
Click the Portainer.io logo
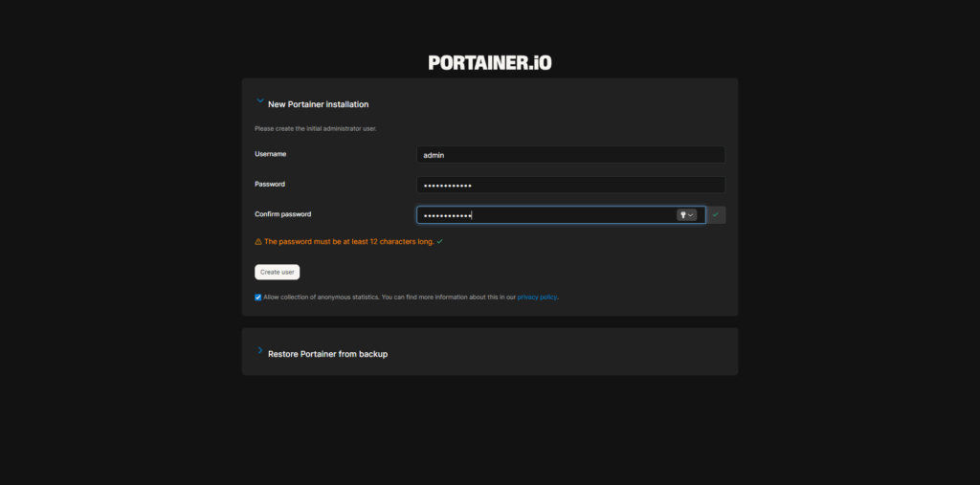coord(490,62)
